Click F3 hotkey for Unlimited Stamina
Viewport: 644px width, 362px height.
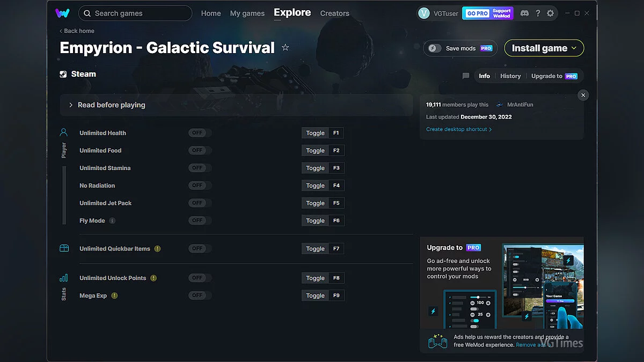pos(336,168)
